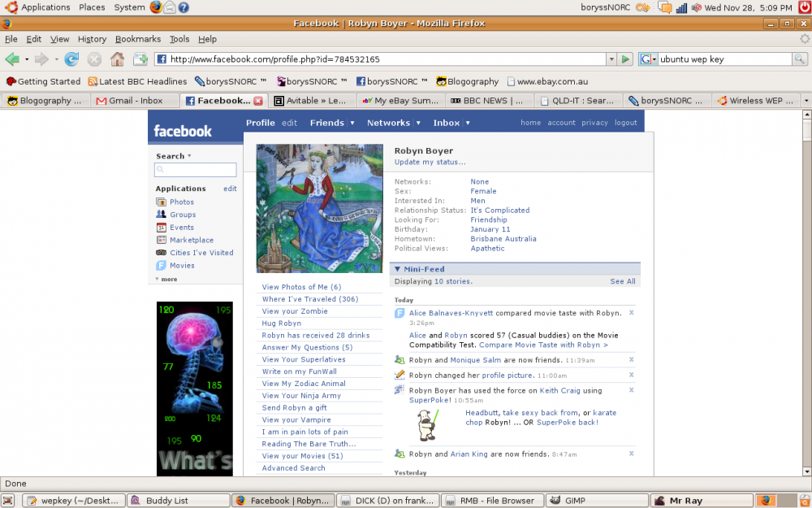Open the Photos application icon
812x508 pixels.
coord(161,202)
